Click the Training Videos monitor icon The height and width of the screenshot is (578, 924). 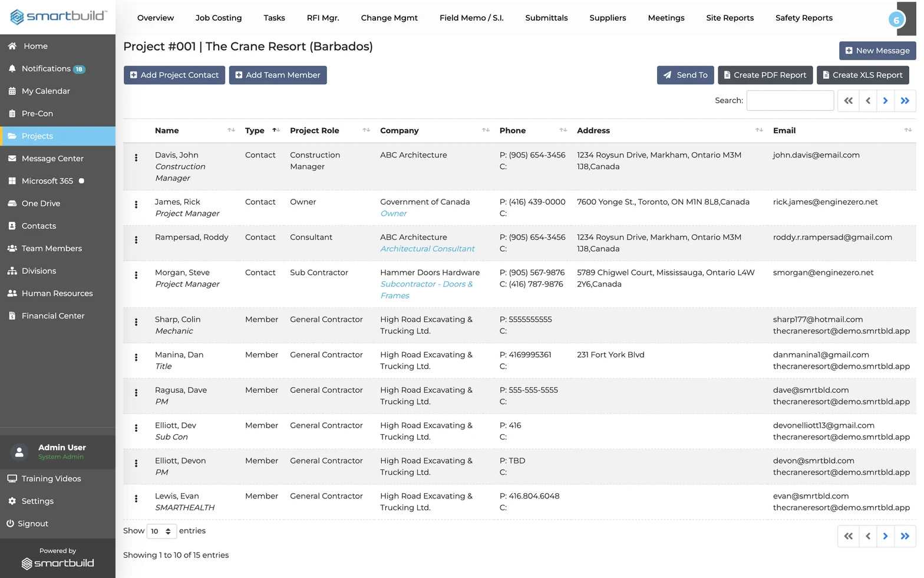pyautogui.click(x=12, y=478)
